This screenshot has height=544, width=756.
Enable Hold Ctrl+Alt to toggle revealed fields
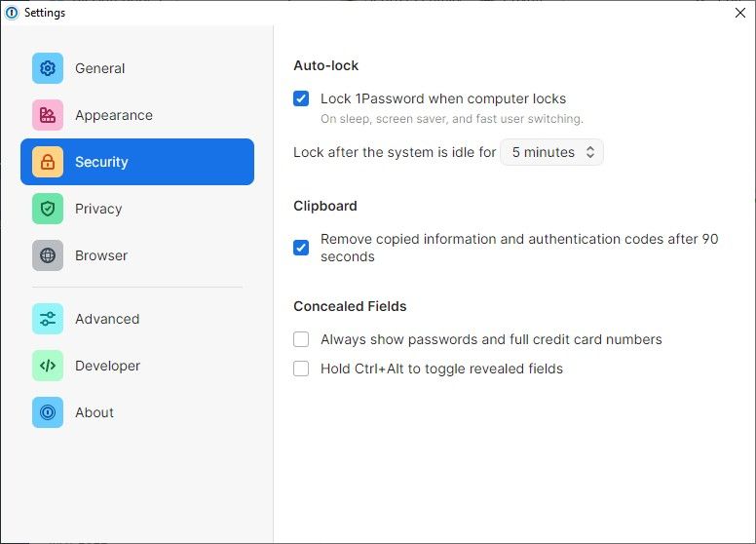point(301,369)
